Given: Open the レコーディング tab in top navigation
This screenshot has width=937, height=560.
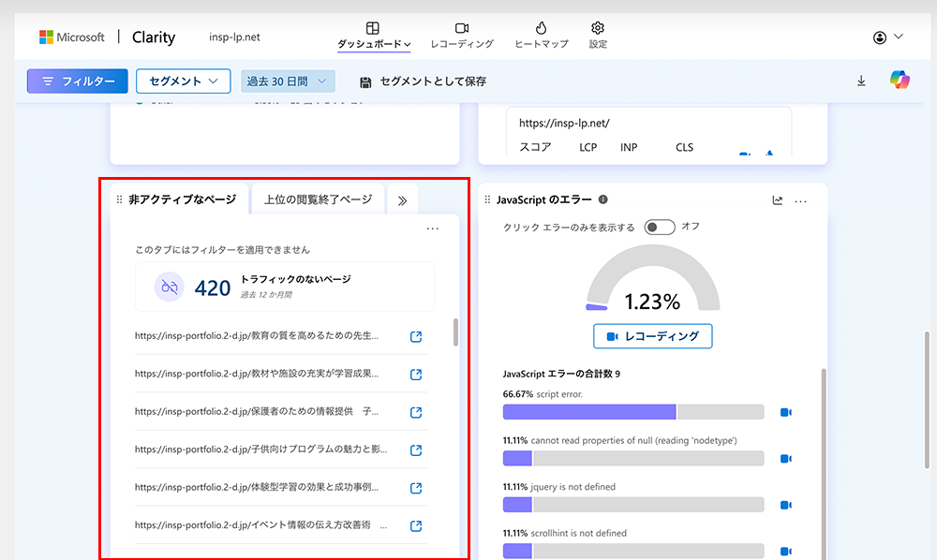Looking at the screenshot, I should (462, 36).
